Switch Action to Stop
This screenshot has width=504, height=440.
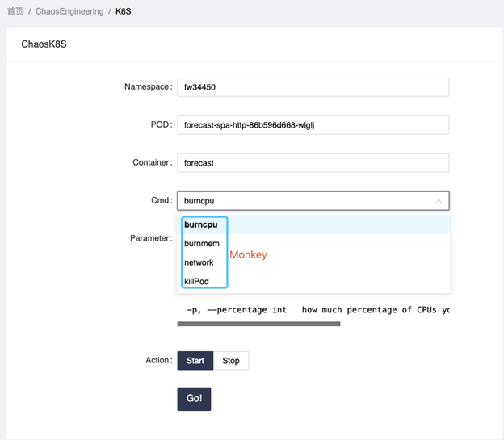tap(231, 360)
